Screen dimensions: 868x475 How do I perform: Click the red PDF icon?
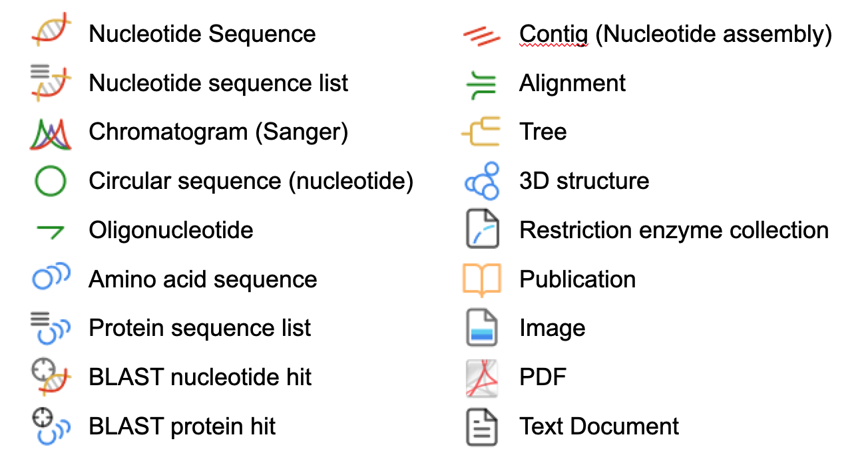pyautogui.click(x=482, y=377)
